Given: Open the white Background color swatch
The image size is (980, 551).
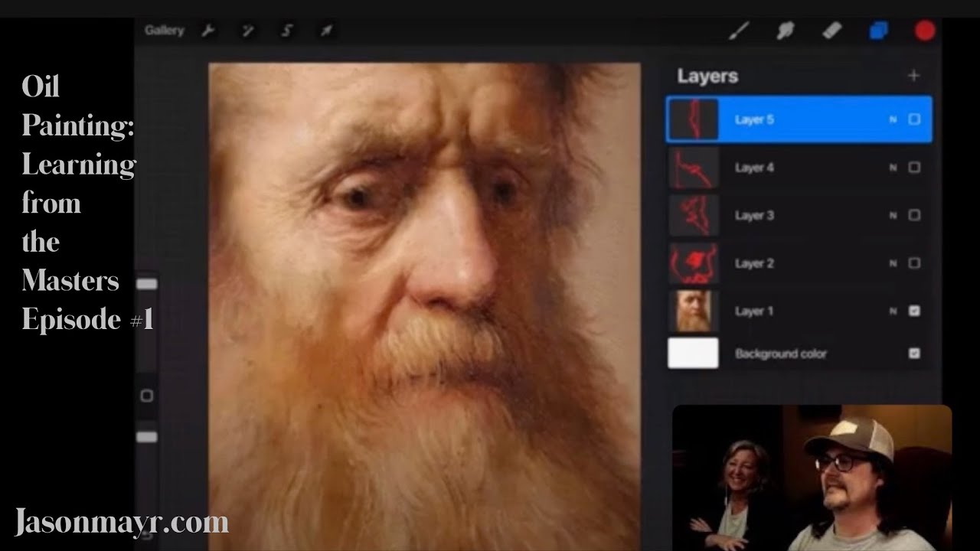Looking at the screenshot, I should coord(694,354).
